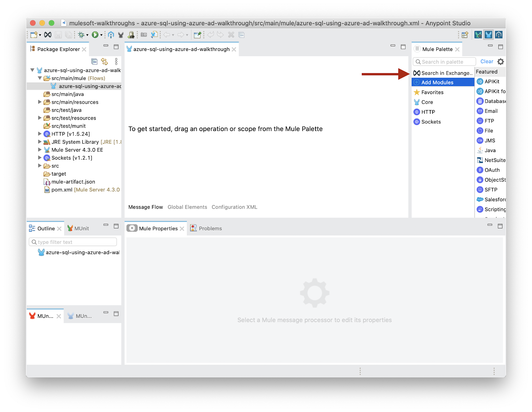Click the Debug bug icon in toolbar
The image size is (532, 412).
[x=81, y=35]
